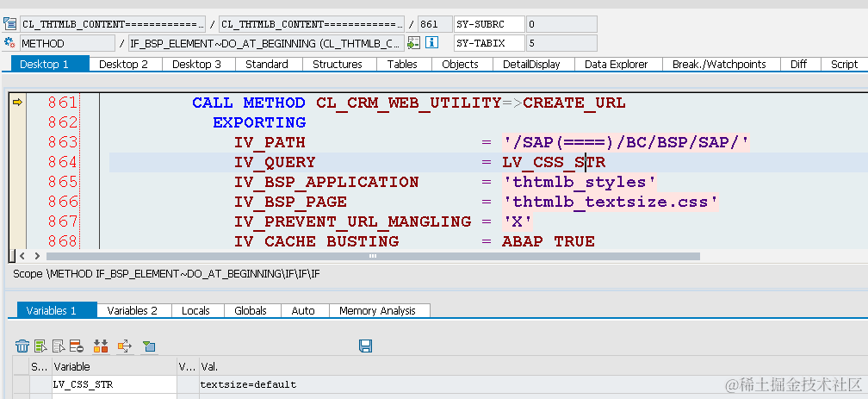This screenshot has height=399, width=868.
Task: Click the green filter square icon
Action: (148, 346)
